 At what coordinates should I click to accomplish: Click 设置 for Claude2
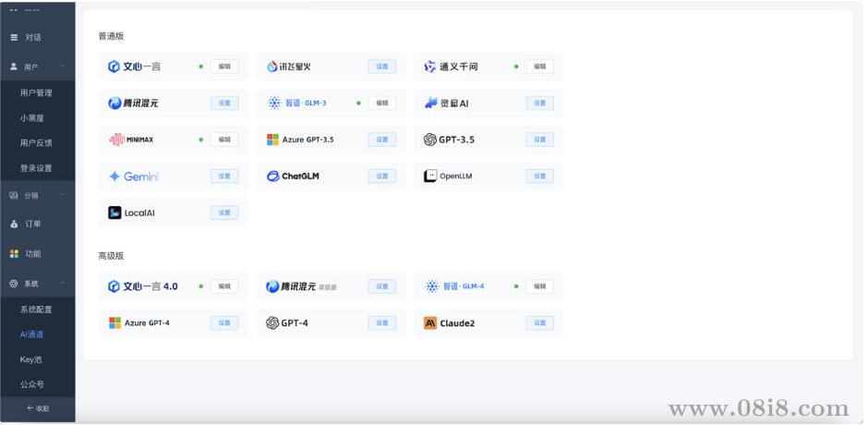[540, 323]
